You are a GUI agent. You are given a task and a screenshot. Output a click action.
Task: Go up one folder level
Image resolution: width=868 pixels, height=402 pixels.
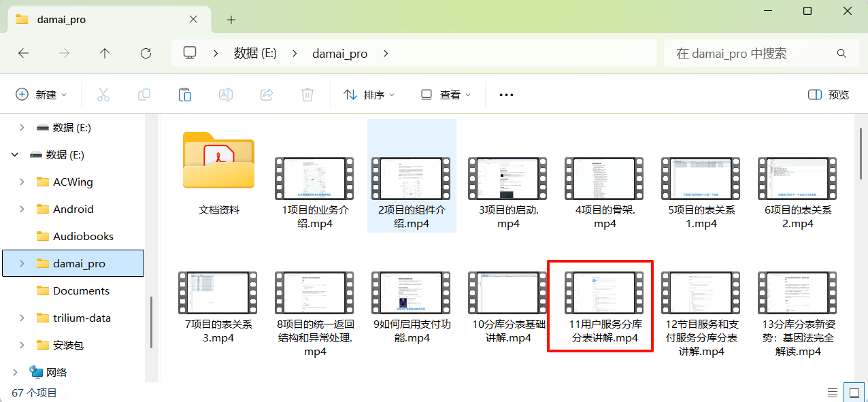105,53
